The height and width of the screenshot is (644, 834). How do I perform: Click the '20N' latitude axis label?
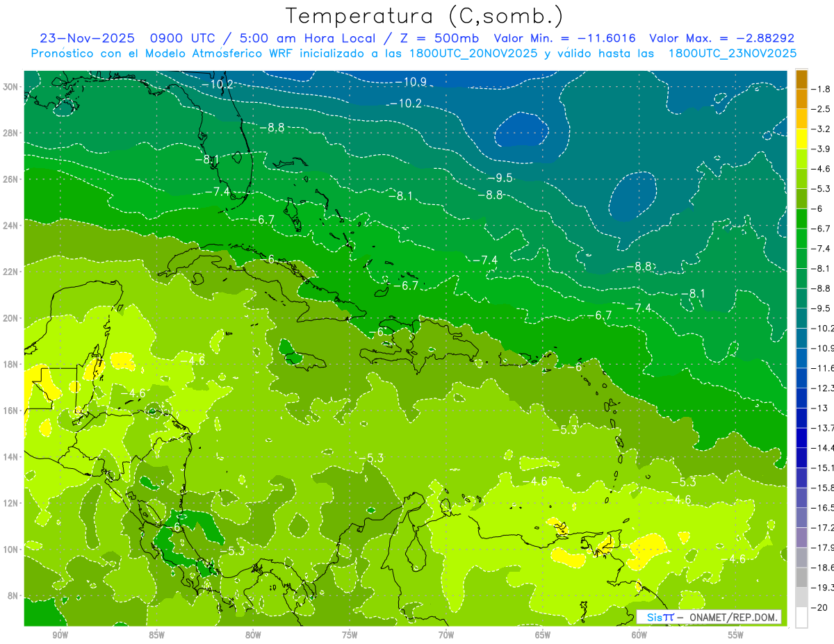(10, 318)
